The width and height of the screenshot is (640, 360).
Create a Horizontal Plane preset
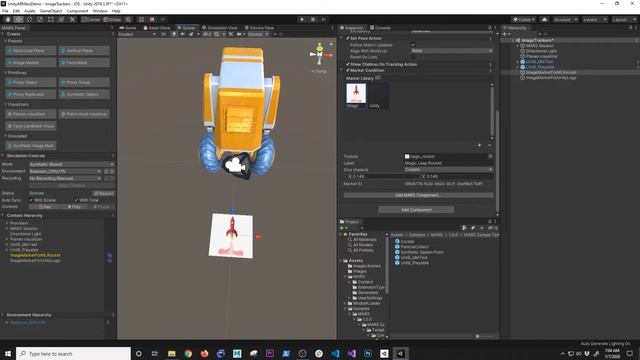click(x=31, y=51)
